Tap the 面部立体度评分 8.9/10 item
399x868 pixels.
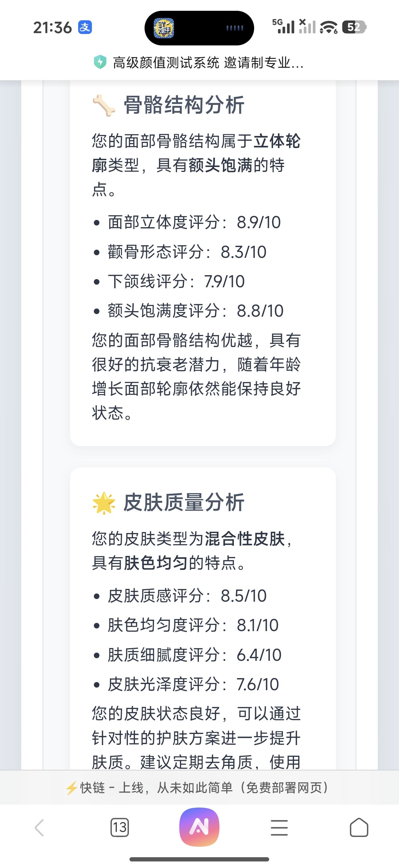[194, 222]
